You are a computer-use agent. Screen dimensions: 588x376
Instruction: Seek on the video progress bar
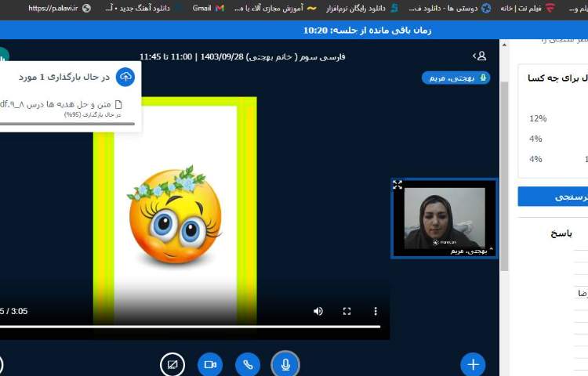point(191,327)
